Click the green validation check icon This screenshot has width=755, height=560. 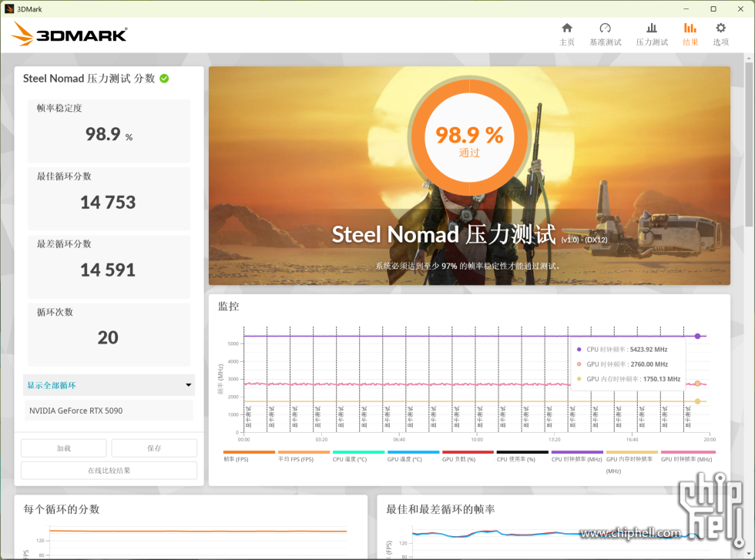(164, 79)
